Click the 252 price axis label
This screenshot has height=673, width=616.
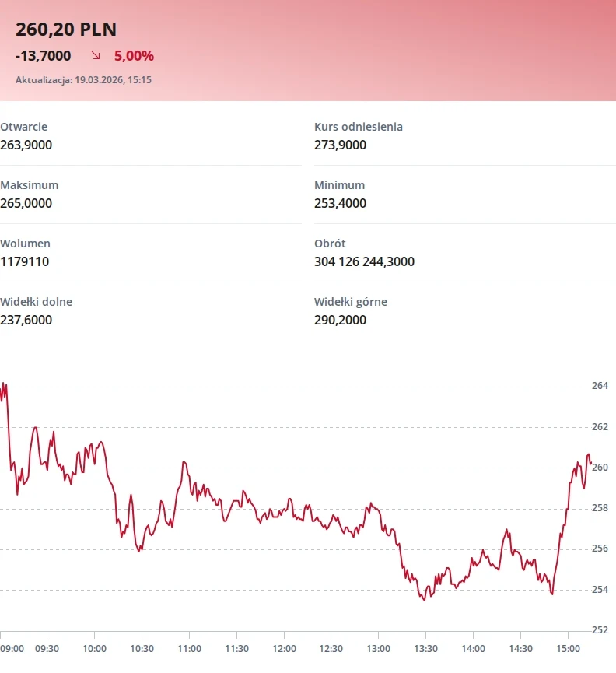tap(600, 630)
